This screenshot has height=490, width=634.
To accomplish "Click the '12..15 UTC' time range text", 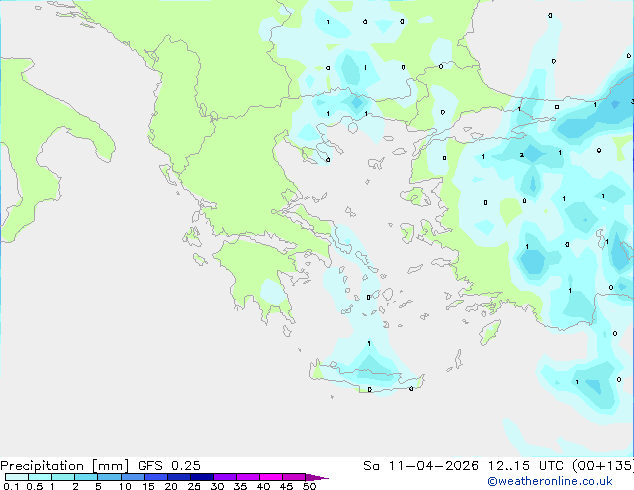I will pos(526,466).
